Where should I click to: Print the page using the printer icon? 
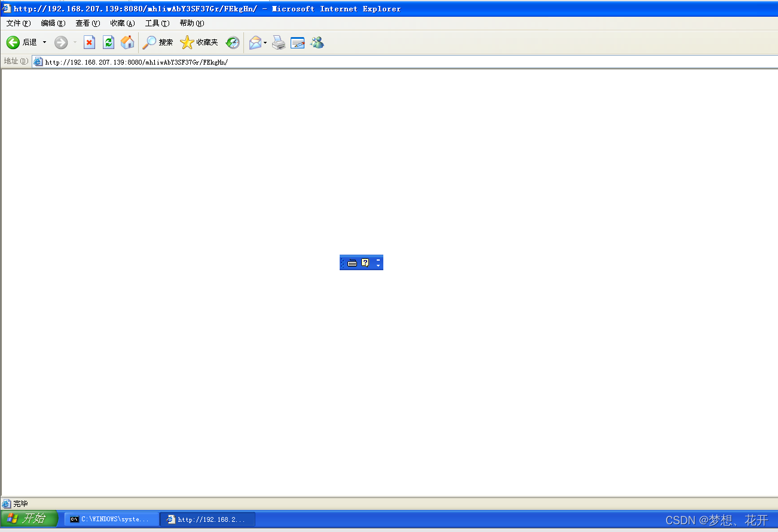(279, 42)
